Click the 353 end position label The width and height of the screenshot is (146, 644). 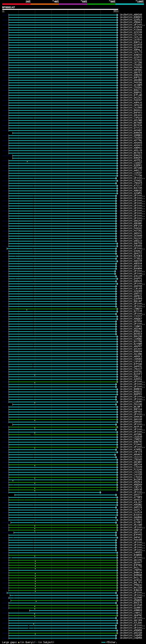[115, 11]
